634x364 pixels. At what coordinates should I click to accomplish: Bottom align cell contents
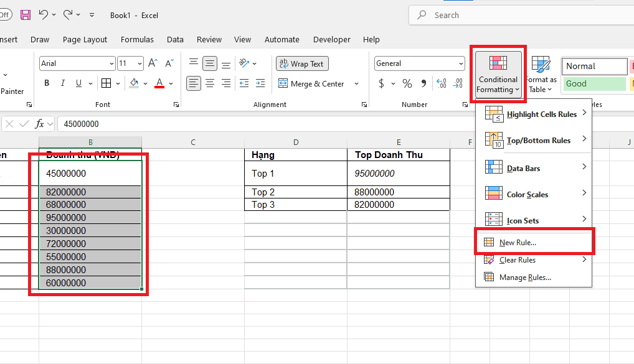pos(226,63)
